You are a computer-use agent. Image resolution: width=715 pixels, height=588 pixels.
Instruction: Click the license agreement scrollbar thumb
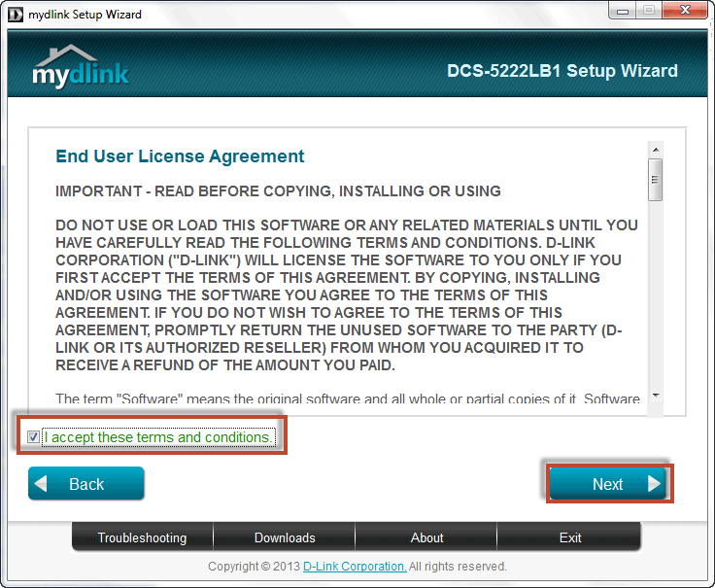[x=656, y=179]
